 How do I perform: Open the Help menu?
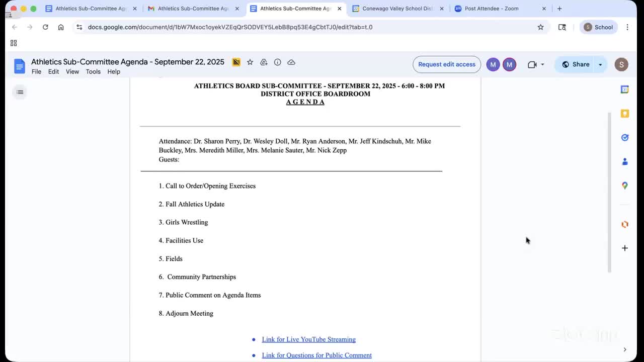(x=114, y=72)
